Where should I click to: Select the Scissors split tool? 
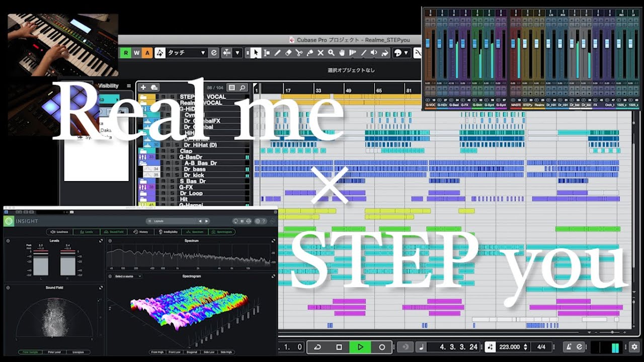(x=299, y=53)
